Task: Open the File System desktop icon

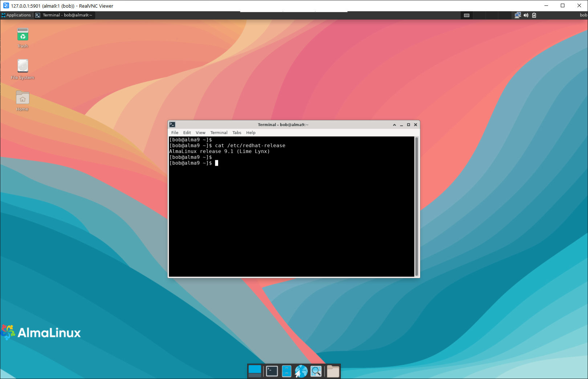Action: click(x=23, y=69)
